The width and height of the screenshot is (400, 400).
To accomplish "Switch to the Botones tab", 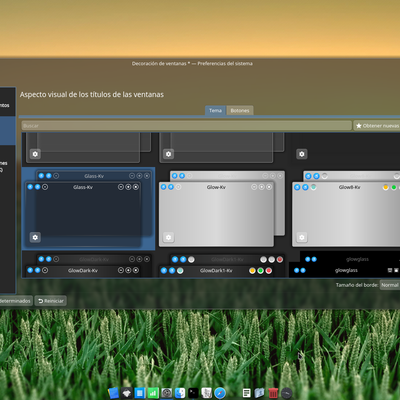I will click(x=240, y=110).
